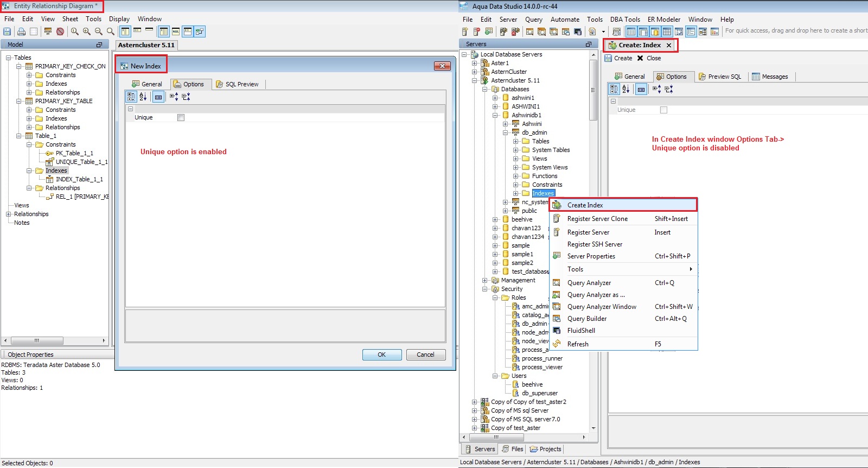868x468 pixels.
Task: Click the categorized view icon in New Index dialog
Action: pos(131,97)
